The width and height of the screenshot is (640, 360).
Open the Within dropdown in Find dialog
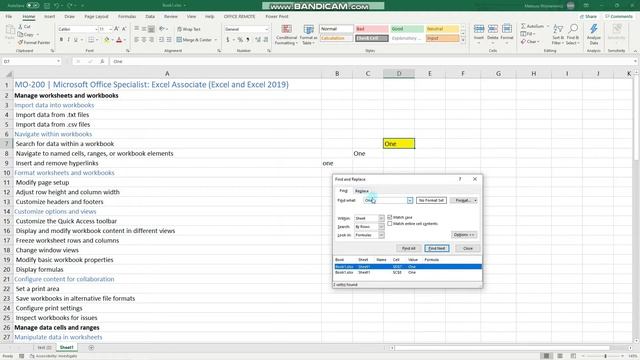click(x=381, y=218)
